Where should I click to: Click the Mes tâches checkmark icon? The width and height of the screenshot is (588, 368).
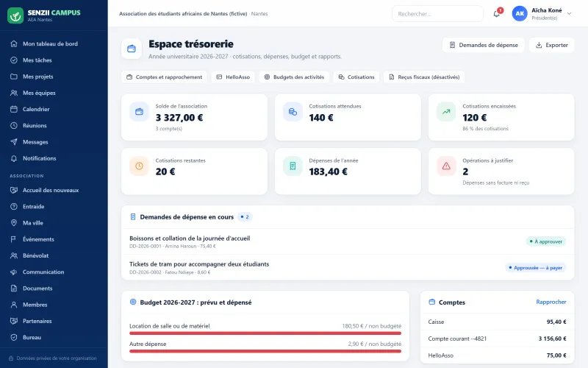tap(14, 60)
